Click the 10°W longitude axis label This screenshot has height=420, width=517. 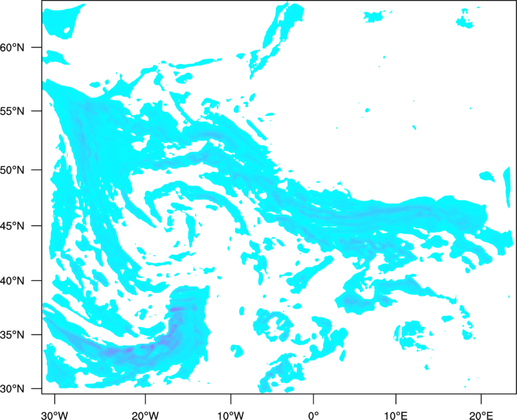(x=231, y=415)
